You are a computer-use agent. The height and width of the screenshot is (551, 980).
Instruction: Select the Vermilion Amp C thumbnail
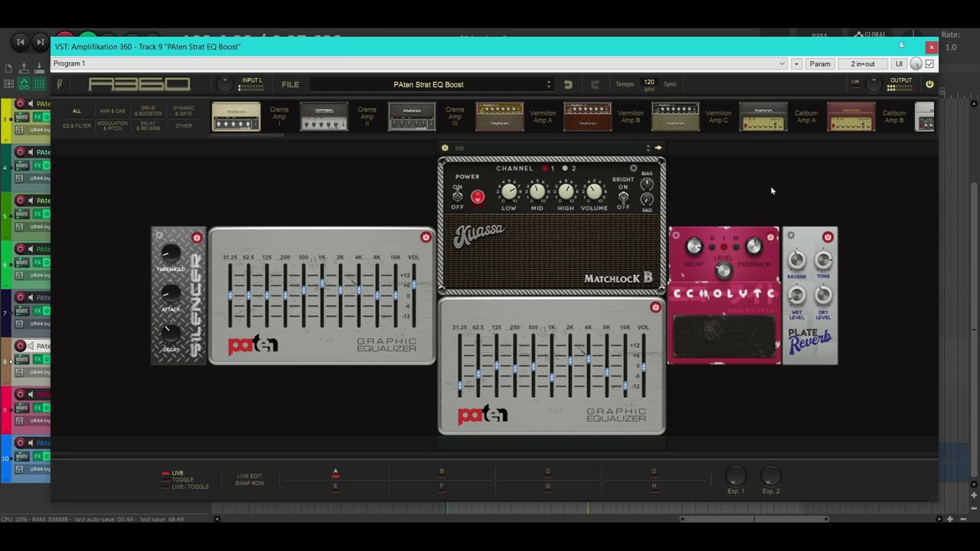coord(675,116)
